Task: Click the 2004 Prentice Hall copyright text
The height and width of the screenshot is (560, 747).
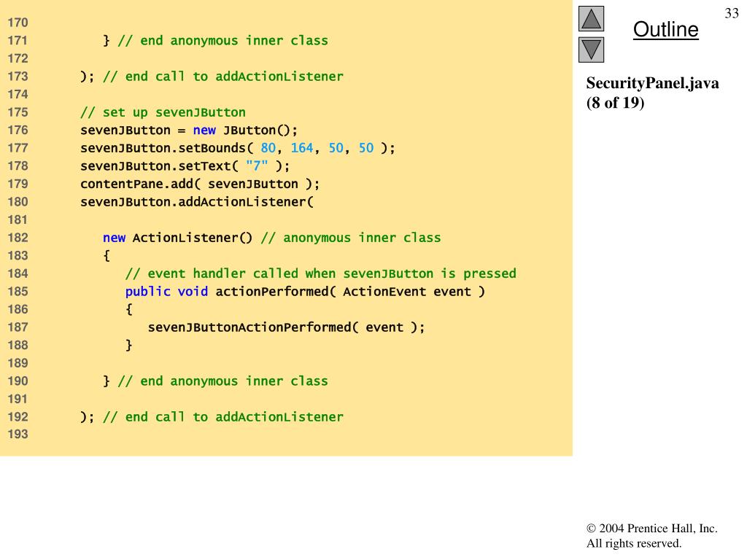Action: pos(651,528)
